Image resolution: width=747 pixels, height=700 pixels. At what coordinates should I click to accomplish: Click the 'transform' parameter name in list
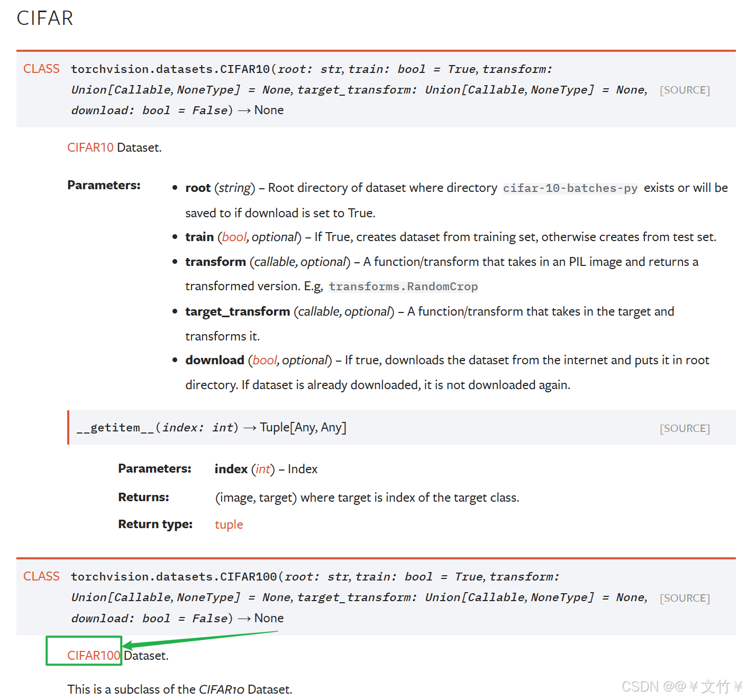click(215, 262)
